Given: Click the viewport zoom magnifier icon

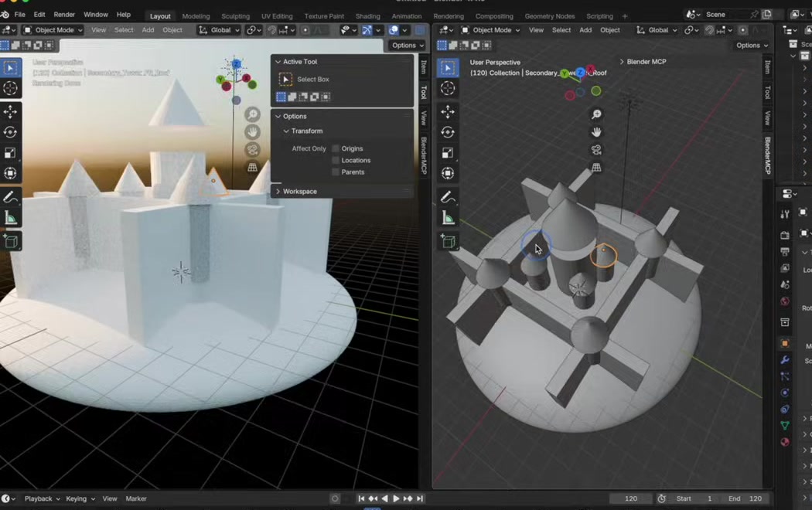Looking at the screenshot, I should pyautogui.click(x=252, y=114).
